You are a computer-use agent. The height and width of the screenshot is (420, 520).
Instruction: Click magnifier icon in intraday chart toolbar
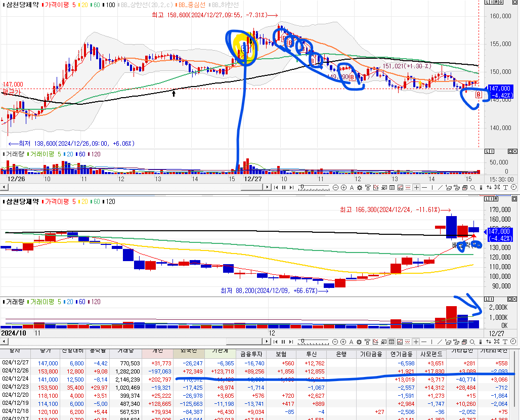pyautogui.click(x=472, y=187)
